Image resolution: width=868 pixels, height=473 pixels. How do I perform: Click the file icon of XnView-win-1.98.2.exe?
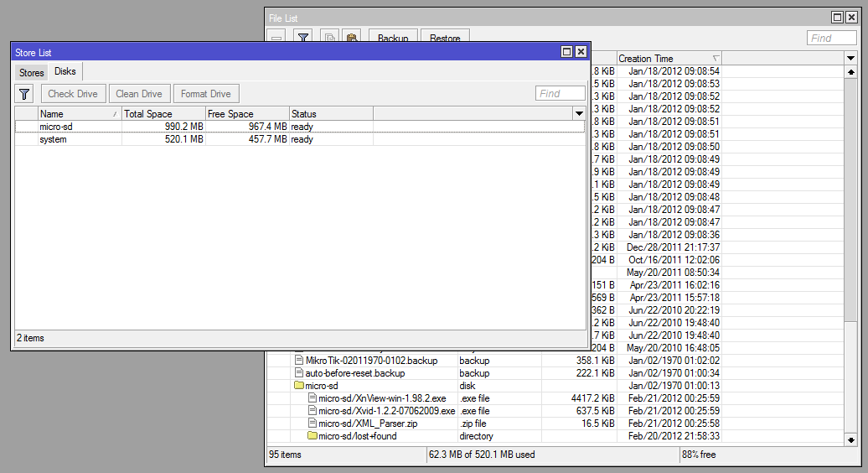313,398
